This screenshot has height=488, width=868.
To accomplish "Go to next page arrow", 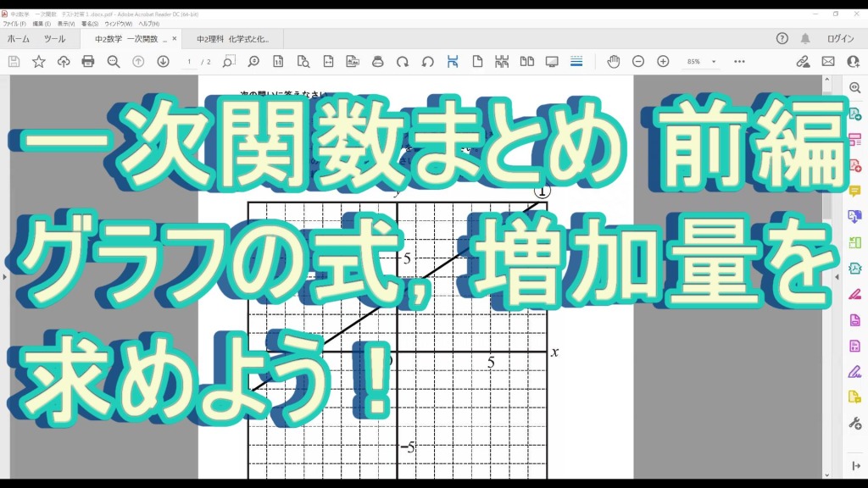I will pyautogui.click(x=163, y=62).
